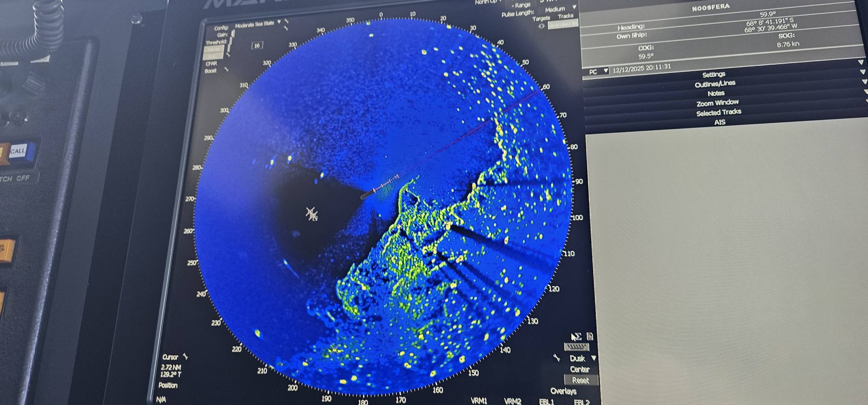
Task: Expand the Selected Tracks panel section
Action: pos(718,112)
